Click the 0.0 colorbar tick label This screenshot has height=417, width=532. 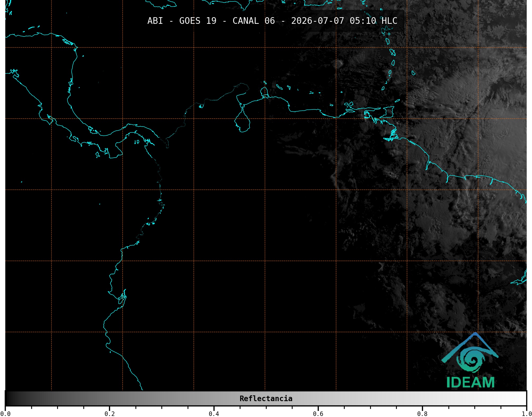click(x=5, y=414)
